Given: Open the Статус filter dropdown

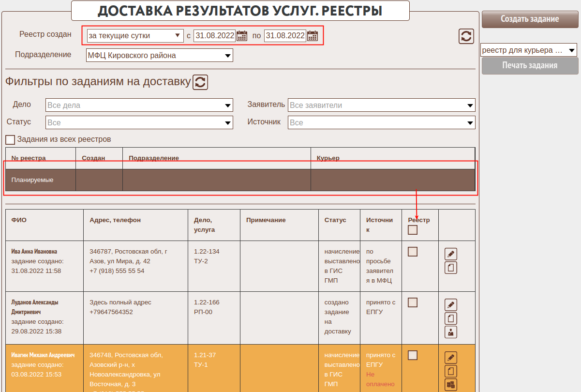Looking at the screenshot, I should (x=139, y=123).
